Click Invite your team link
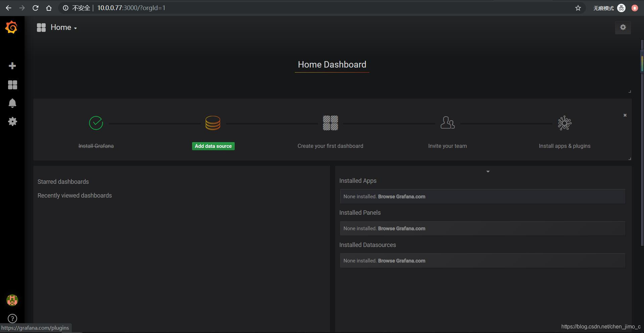Viewport: 644px width, 333px height. coord(448,146)
